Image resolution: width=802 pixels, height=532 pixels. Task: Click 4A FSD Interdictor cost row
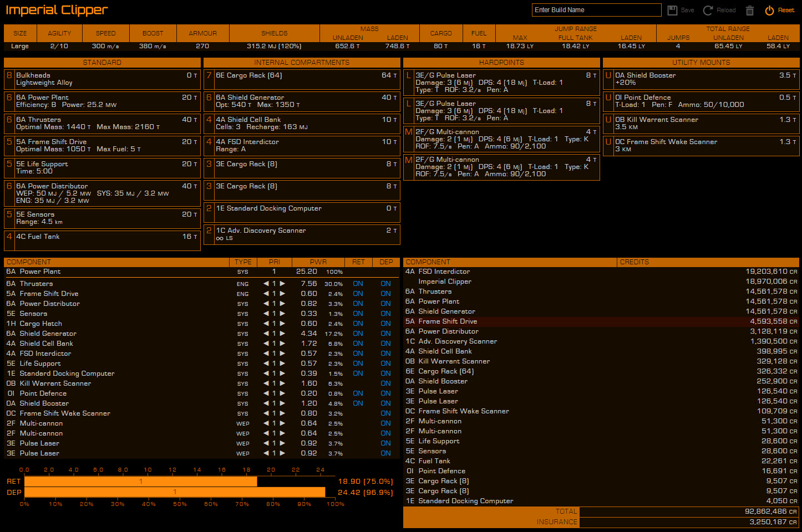click(x=601, y=272)
